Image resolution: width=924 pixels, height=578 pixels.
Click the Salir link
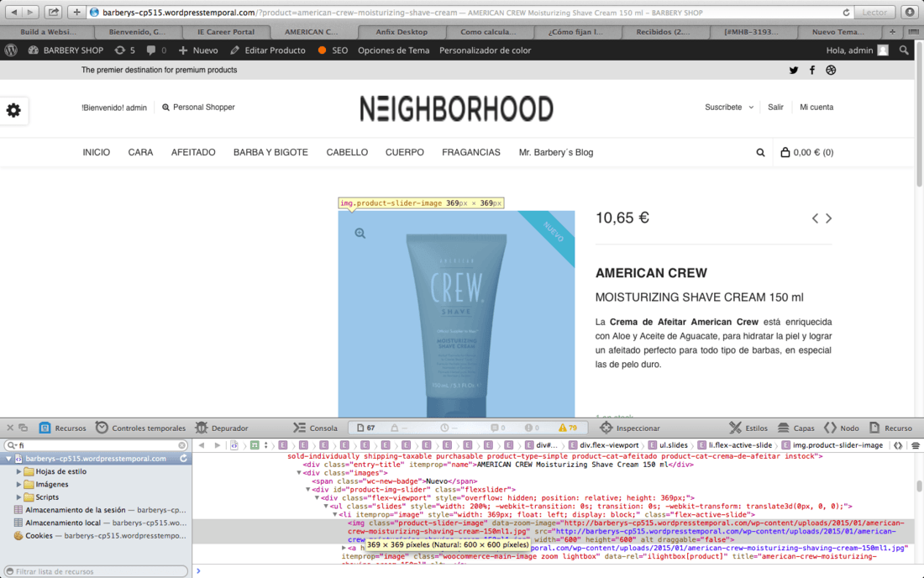point(775,108)
